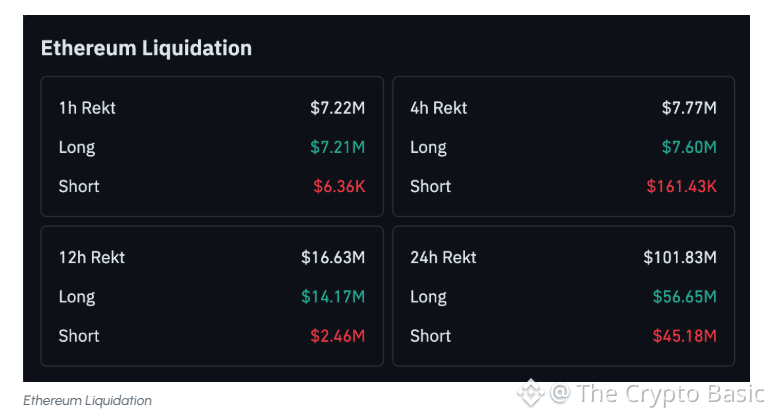Select the 1h Rekt label
Screen dimensions: 772x418
(x=87, y=107)
